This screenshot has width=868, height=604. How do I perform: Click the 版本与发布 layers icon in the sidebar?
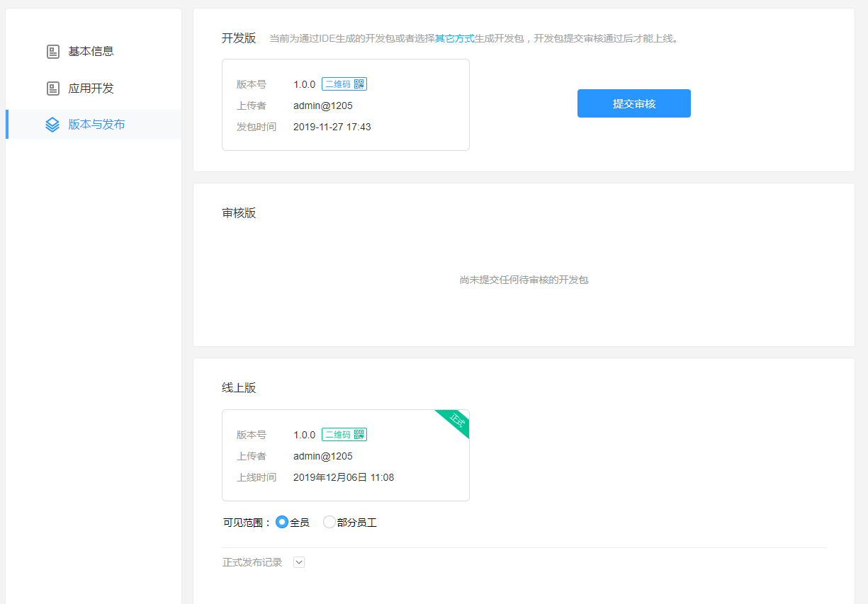(52, 124)
